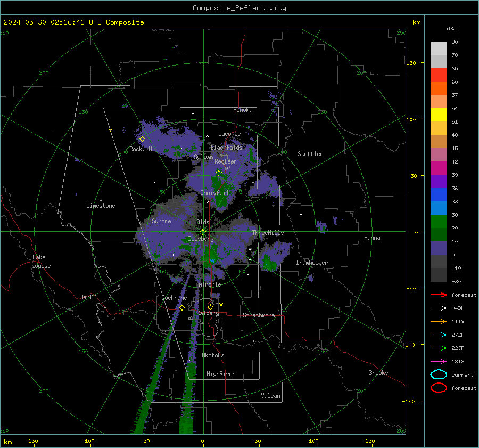This screenshot has width=479, height=448.
Task: Click the red forecast ellipse icon
Action: [x=439, y=388]
